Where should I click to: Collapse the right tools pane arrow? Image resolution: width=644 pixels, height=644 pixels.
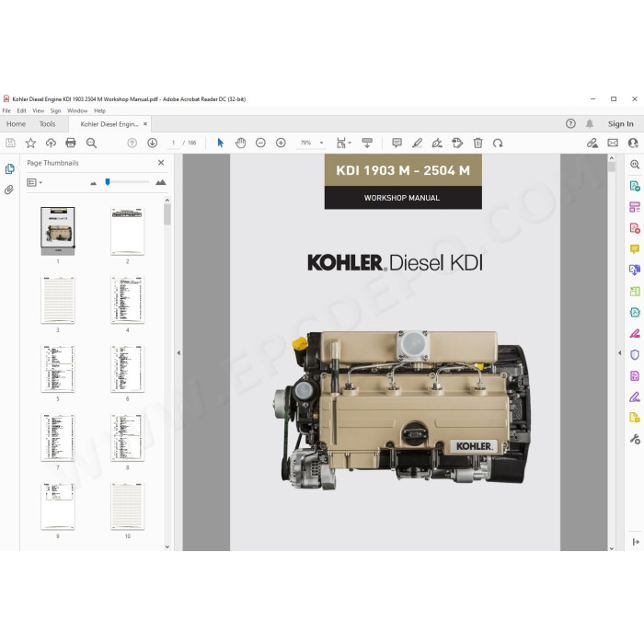[x=620, y=352]
